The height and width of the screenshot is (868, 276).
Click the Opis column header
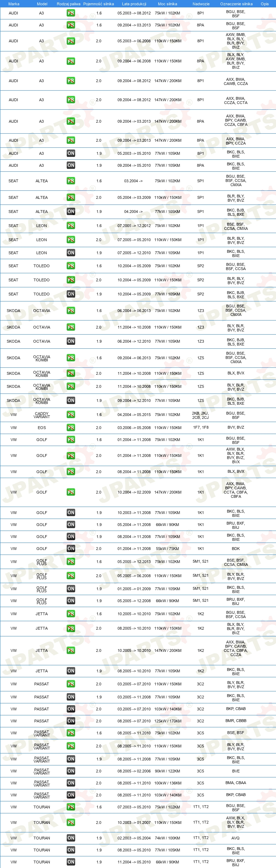click(x=265, y=4)
